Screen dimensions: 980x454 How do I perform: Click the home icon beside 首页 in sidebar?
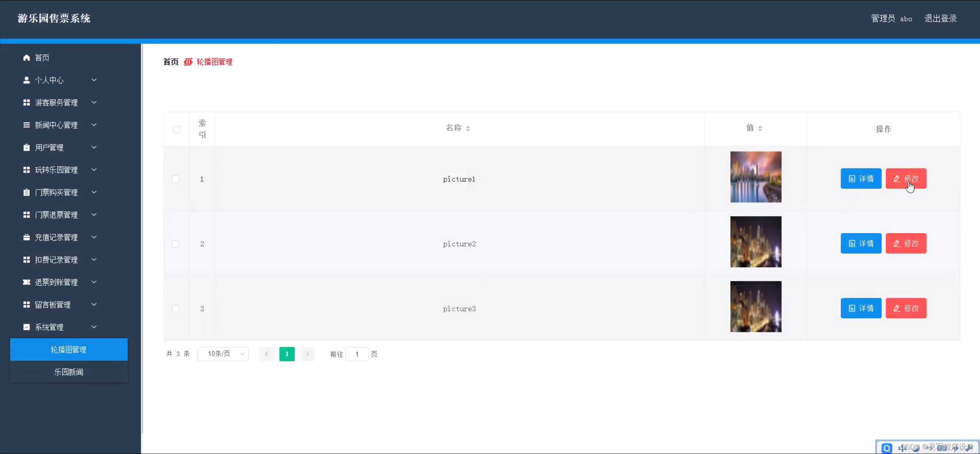[x=26, y=58]
